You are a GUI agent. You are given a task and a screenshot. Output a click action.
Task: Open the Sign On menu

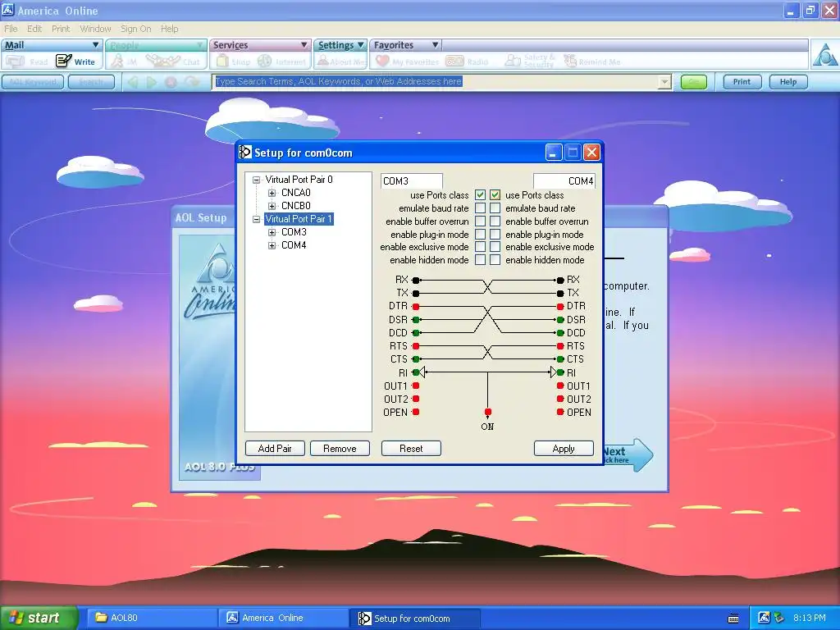(x=135, y=29)
